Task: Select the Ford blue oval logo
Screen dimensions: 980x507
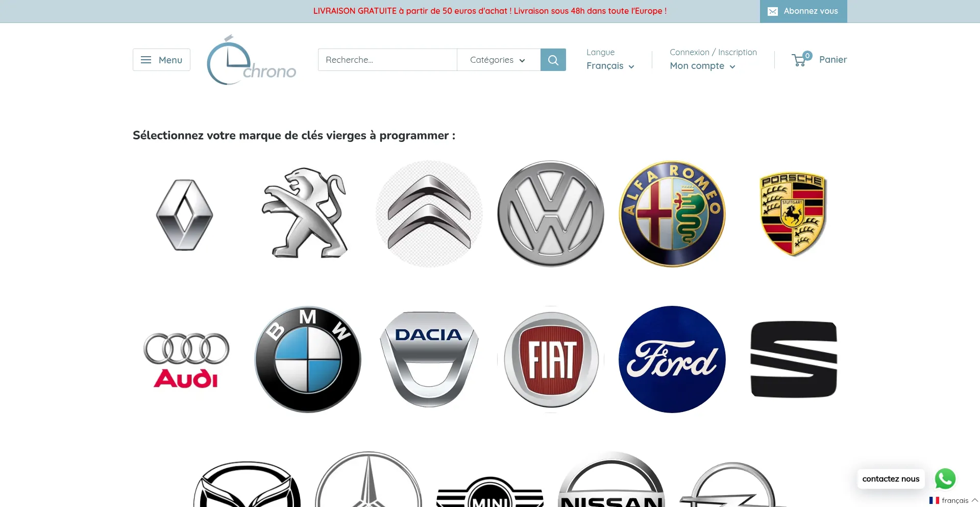Action: click(x=672, y=359)
